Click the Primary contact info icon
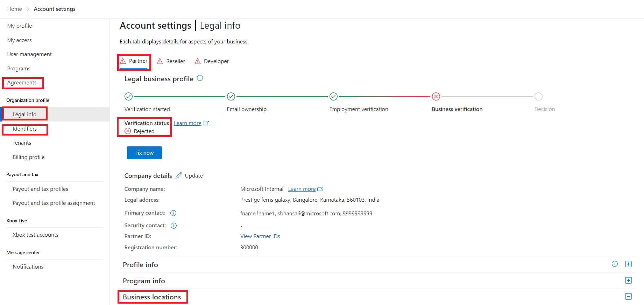This screenshot has width=644, height=305. point(173,213)
